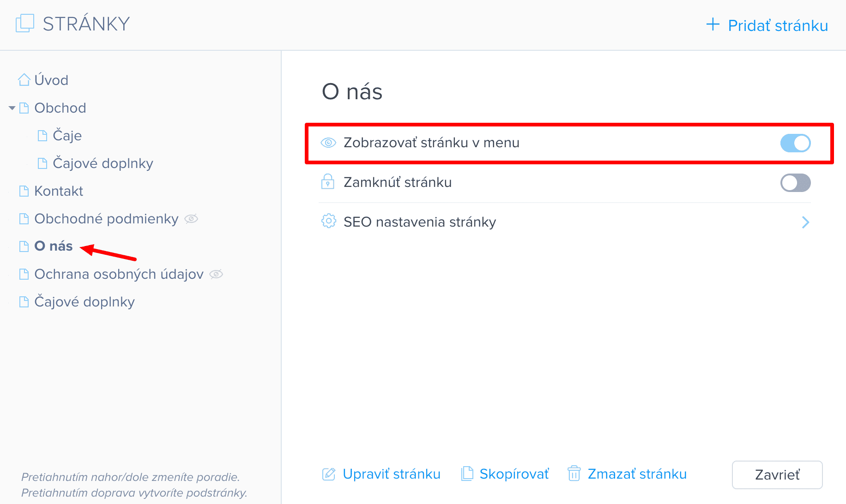Viewport: 846px width, 504px height.
Task: Collapse the Obchod tree arrow
Action: [x=12, y=108]
